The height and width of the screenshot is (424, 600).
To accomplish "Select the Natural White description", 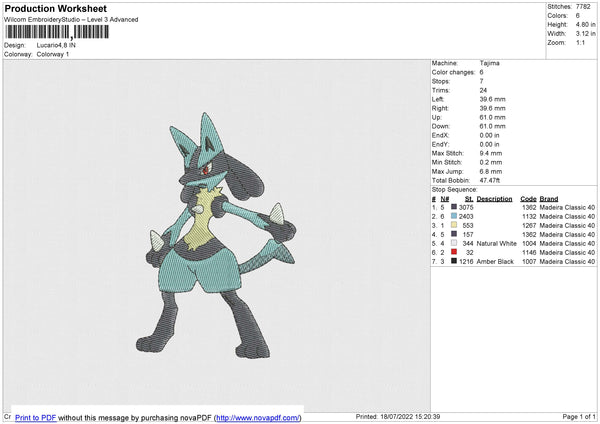I will coord(496,243).
